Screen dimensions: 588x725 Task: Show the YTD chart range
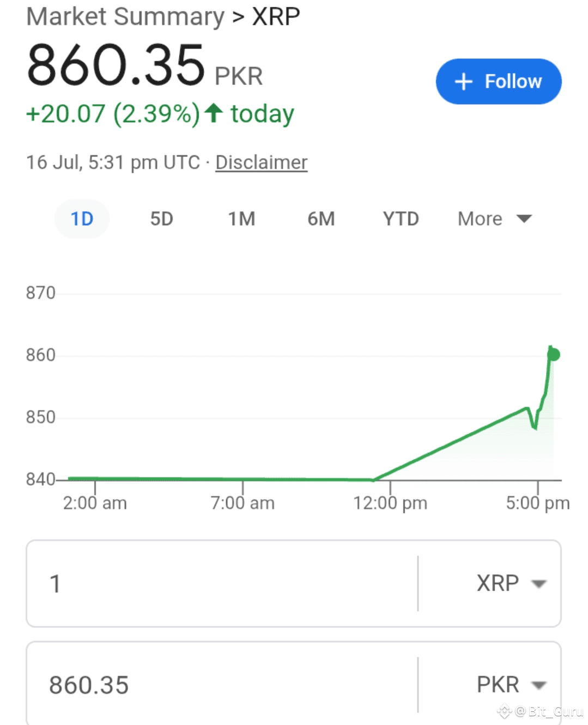(x=401, y=219)
